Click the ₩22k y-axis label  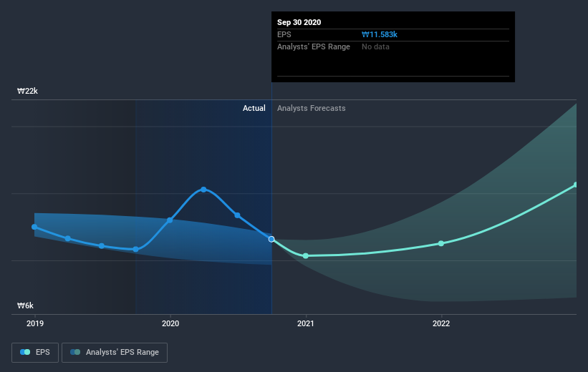point(27,91)
